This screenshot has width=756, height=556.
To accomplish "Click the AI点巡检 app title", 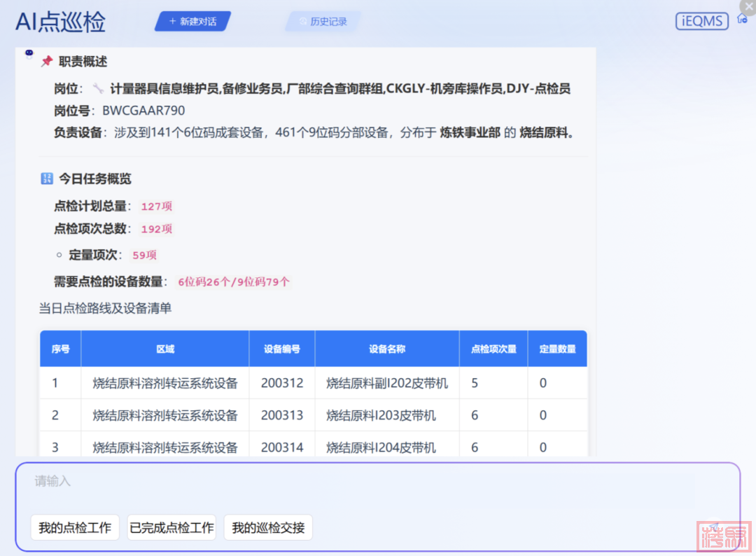I will [61, 22].
